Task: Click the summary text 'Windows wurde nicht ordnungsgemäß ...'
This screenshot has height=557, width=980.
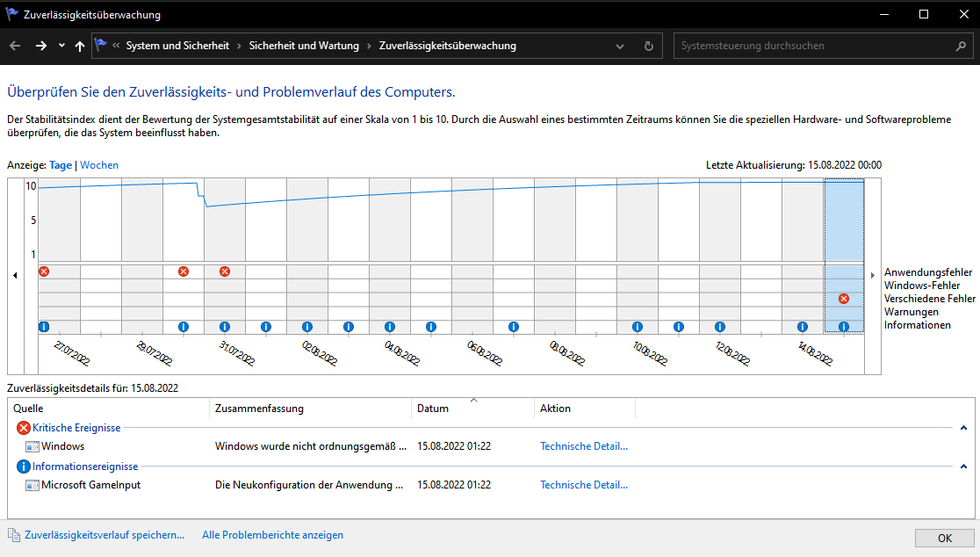Action: tap(311, 446)
